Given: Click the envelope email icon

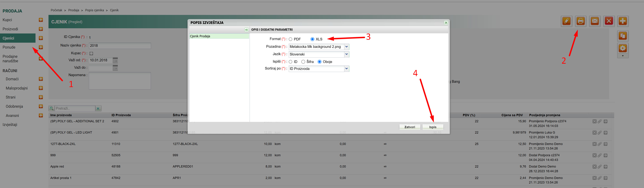Looking at the screenshot, I should (594, 21).
